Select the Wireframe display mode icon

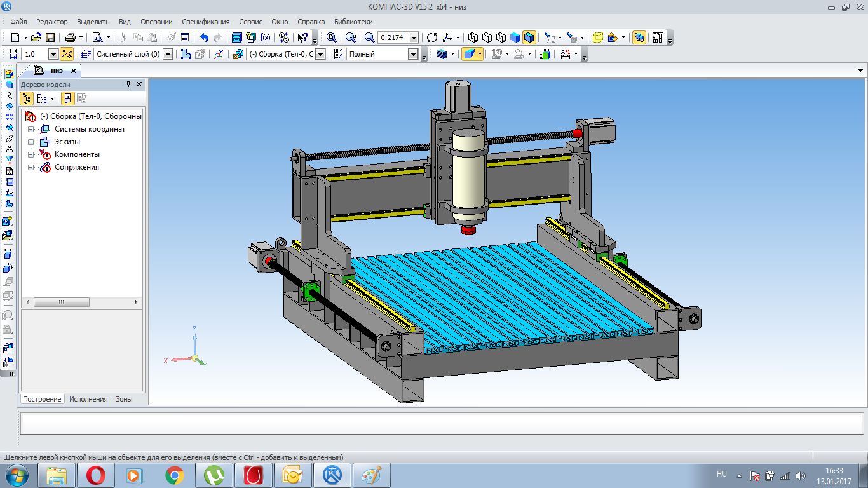pyautogui.click(x=473, y=37)
